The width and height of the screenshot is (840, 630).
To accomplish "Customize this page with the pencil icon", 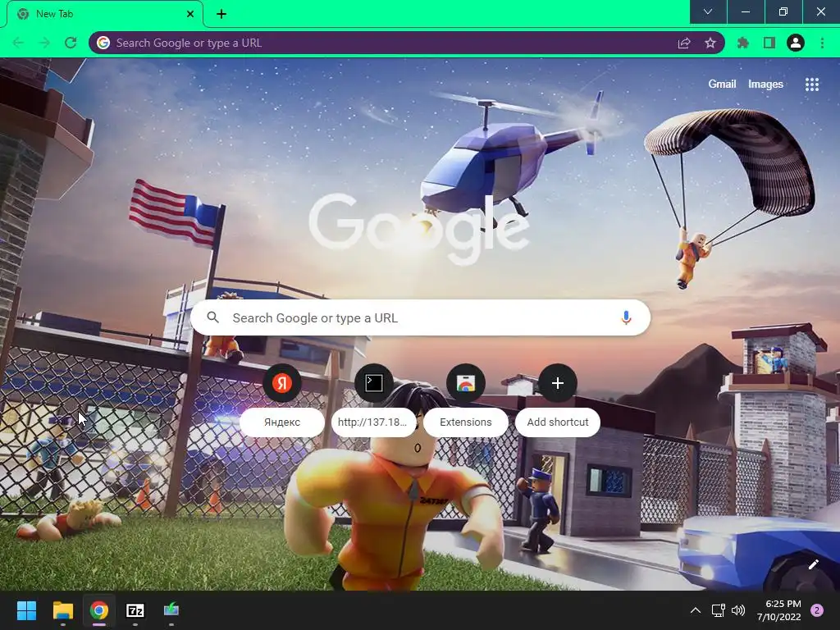I will coord(813,564).
